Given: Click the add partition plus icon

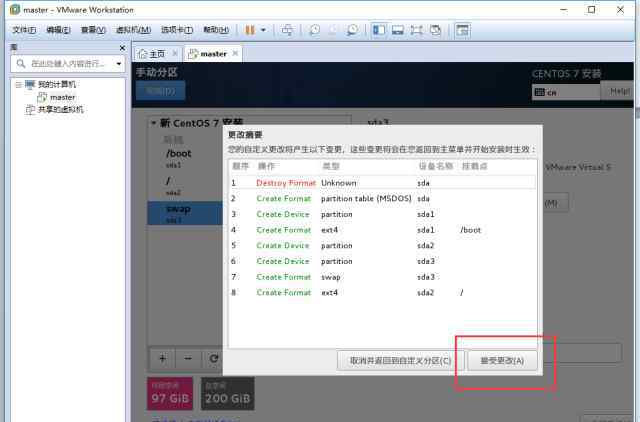Looking at the screenshot, I should [x=162, y=358].
